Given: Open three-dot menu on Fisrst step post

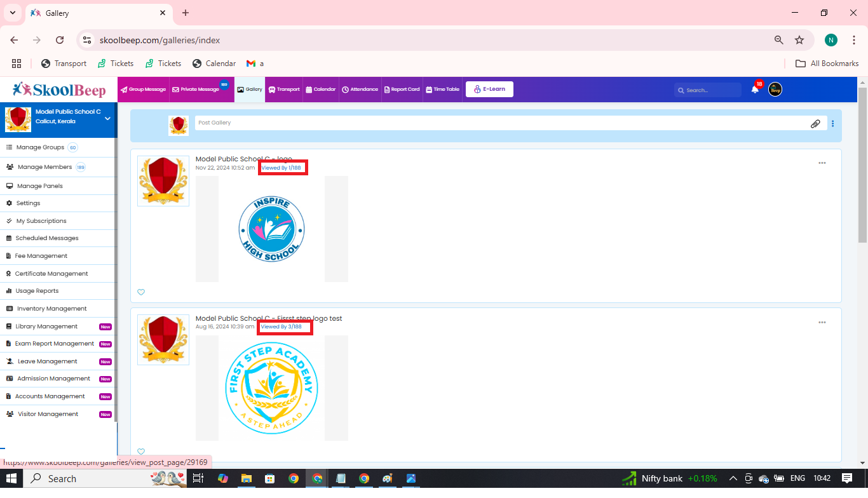Looking at the screenshot, I should click(x=822, y=323).
